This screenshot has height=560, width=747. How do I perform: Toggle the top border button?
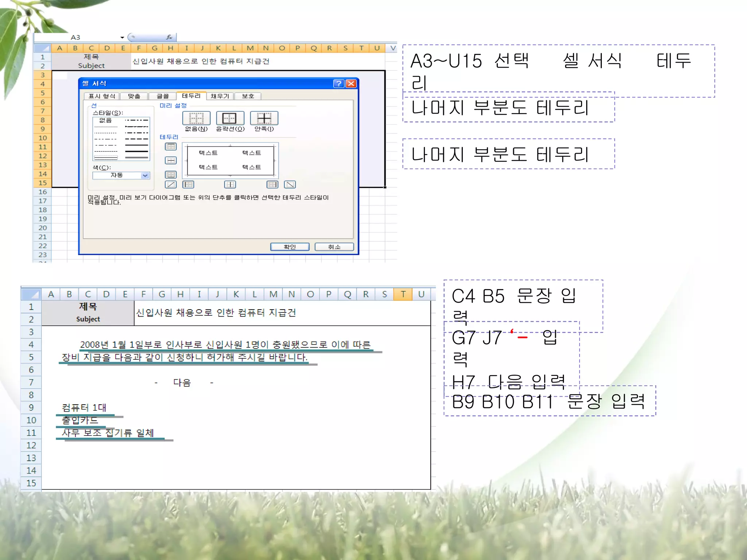coord(171,147)
